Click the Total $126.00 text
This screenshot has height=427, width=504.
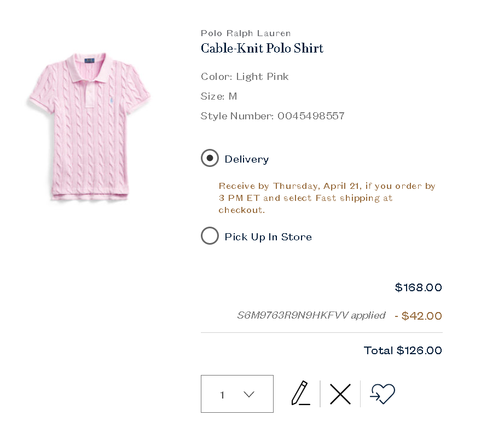click(403, 350)
